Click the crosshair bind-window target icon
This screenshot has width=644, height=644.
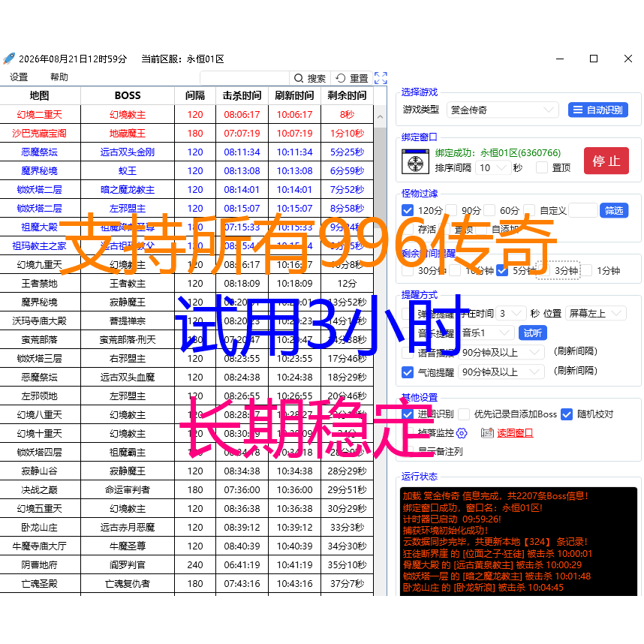[415, 162]
